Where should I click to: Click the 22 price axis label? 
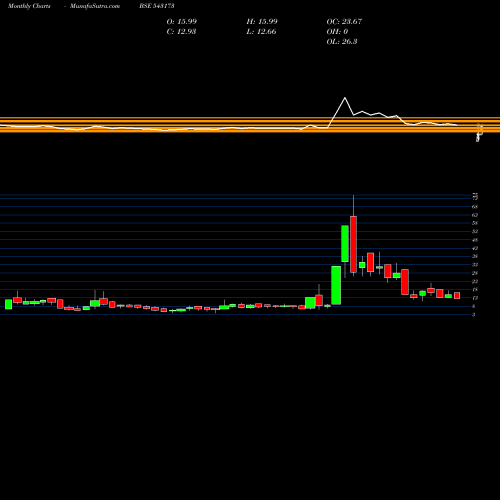tap(475, 281)
